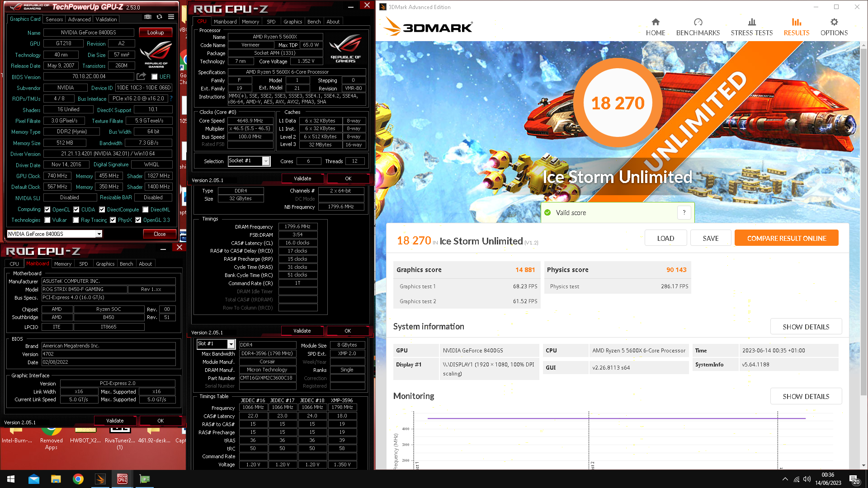The height and width of the screenshot is (488, 868).
Task: Expand hidden system tray icons chevron
Action: [785, 479]
